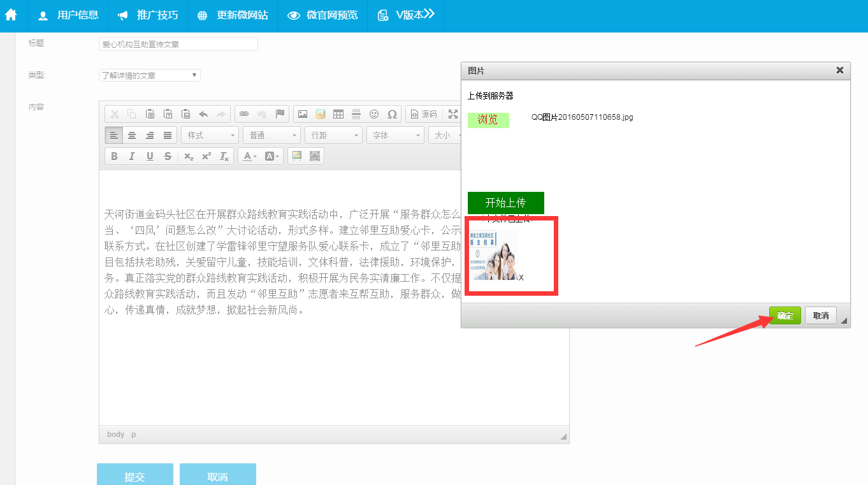Click the insert link icon
The height and width of the screenshot is (485, 868).
pyautogui.click(x=243, y=114)
